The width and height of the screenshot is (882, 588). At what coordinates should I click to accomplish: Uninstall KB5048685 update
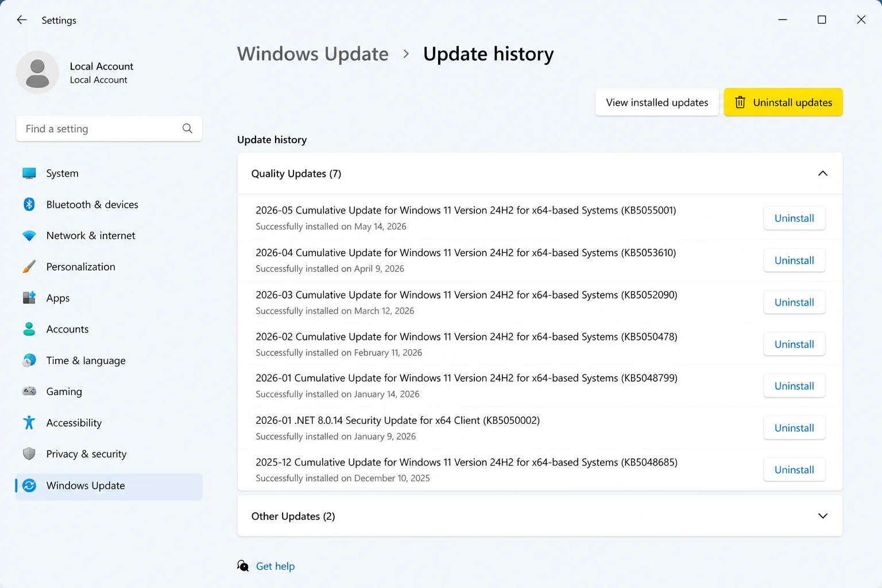(794, 470)
